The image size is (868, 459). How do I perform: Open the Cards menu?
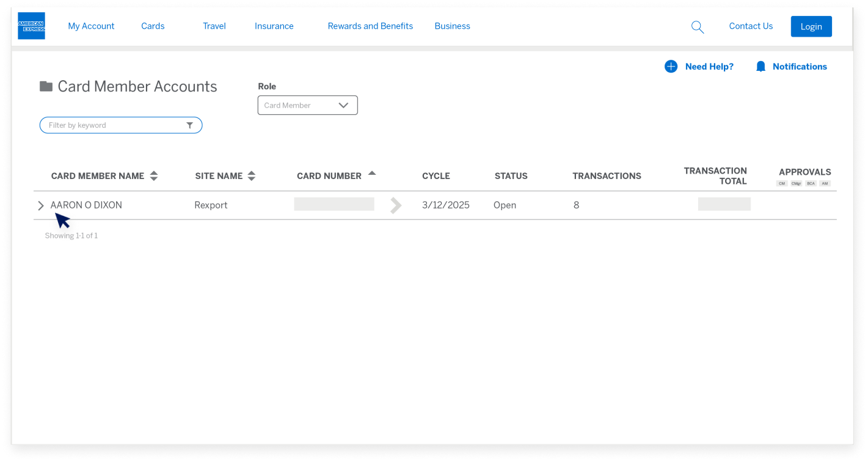(x=153, y=26)
